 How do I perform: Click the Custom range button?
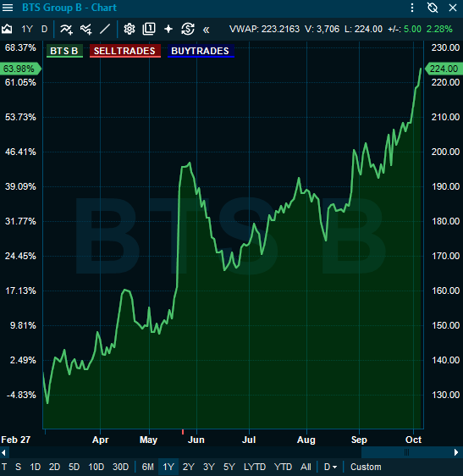[x=366, y=467]
